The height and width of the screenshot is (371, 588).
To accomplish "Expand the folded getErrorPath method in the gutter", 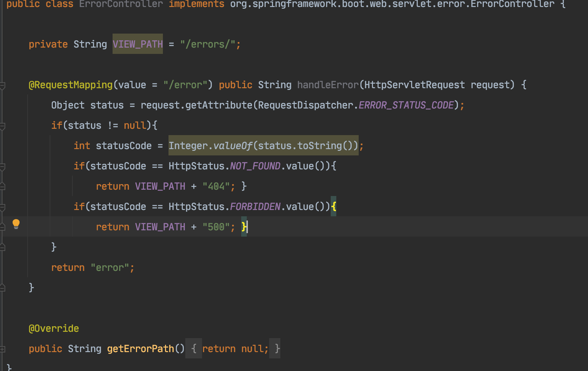I will [2, 349].
